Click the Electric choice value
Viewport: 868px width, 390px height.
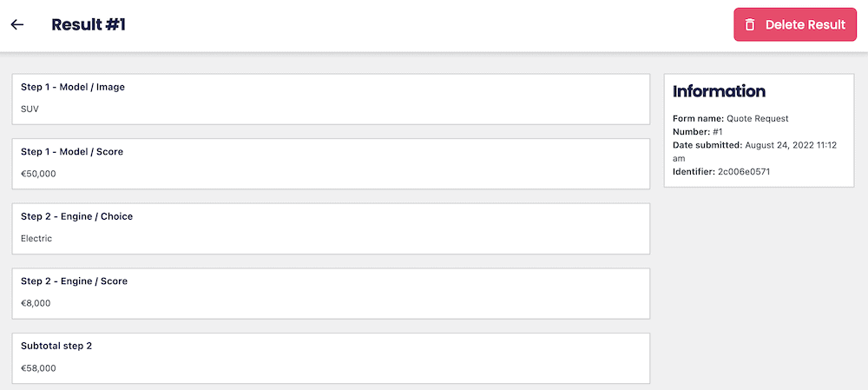(x=36, y=239)
